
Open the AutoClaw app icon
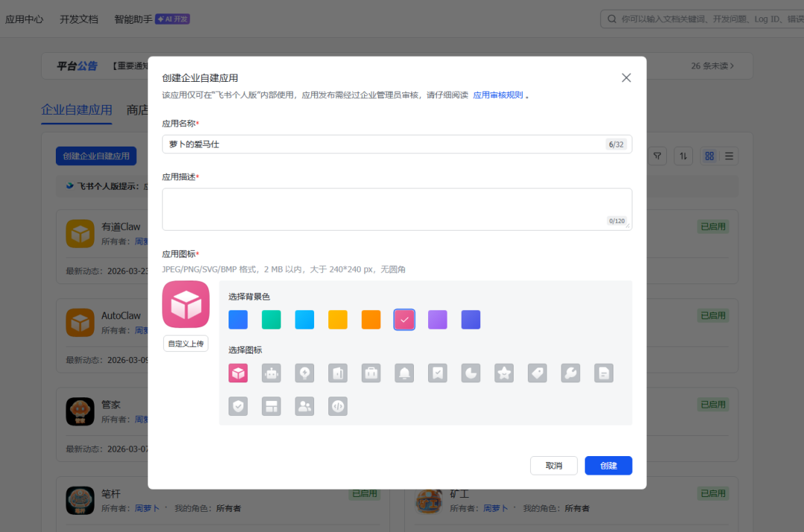80,322
